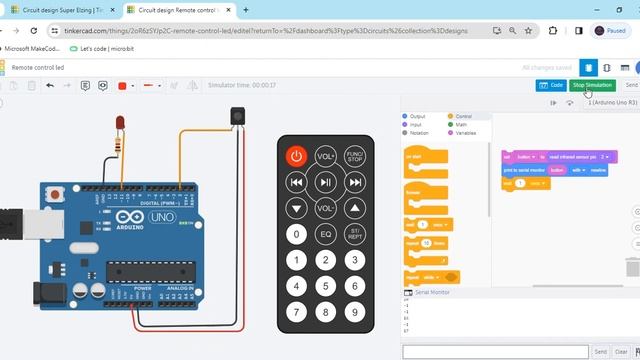Click the repeat 10 times block
The height and width of the screenshot is (360, 640).
pos(426,252)
